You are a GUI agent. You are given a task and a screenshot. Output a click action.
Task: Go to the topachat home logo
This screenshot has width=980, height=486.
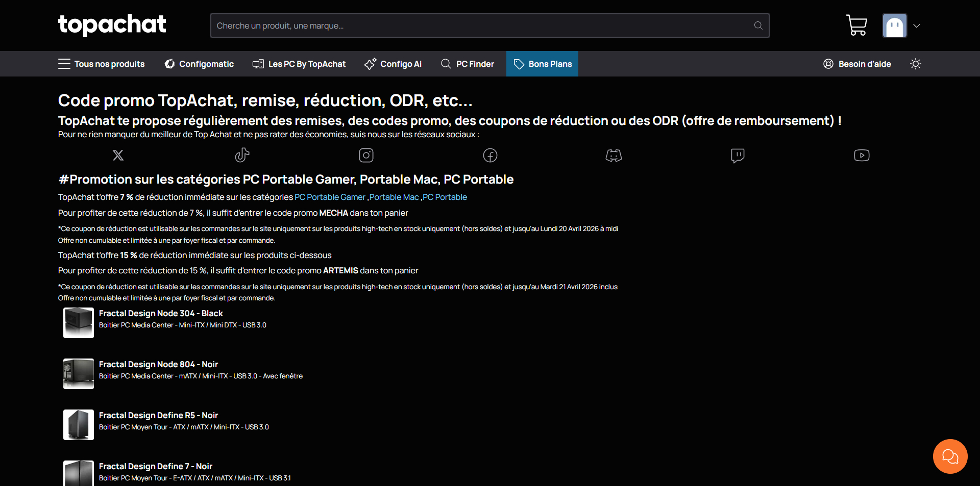tap(112, 25)
